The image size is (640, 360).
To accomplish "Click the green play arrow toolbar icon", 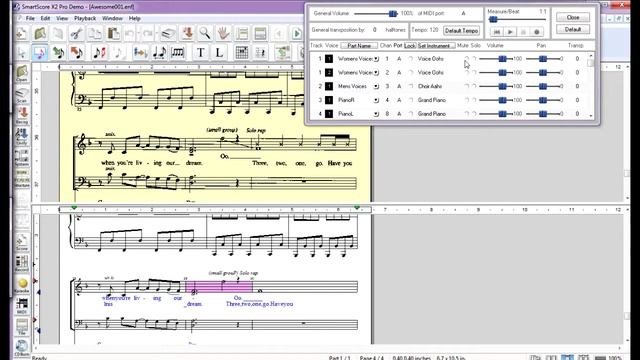I will pyautogui.click(x=297, y=33).
